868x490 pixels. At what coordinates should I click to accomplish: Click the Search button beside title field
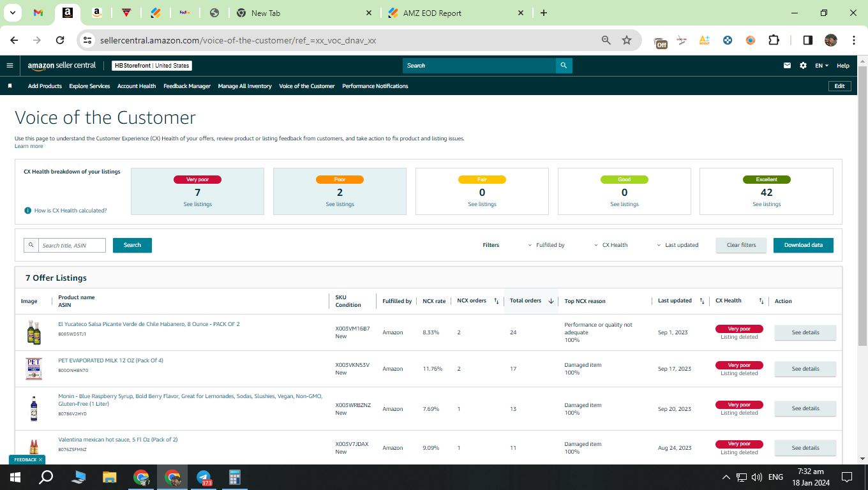(x=132, y=245)
